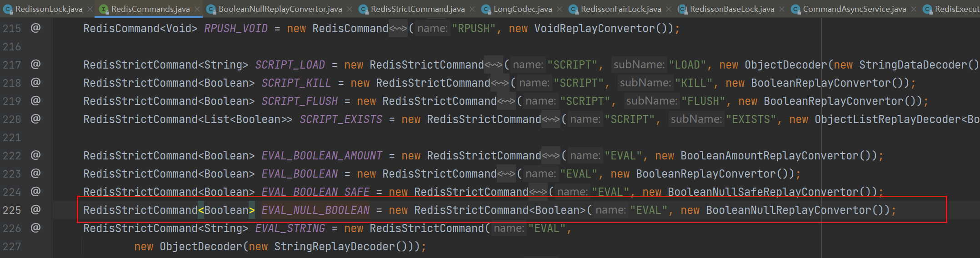Viewport: 980px width, 258px height.
Task: Switch to the RedissonLock.java tab
Action: click(49, 9)
